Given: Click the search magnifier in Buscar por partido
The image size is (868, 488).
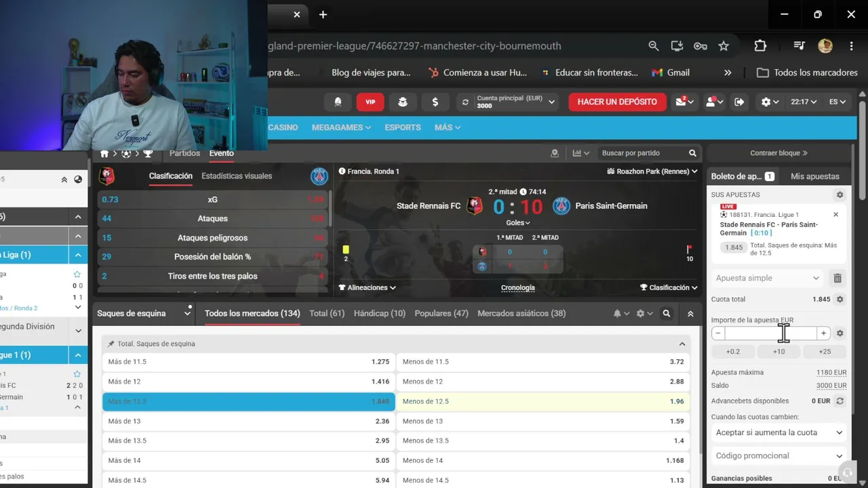Looking at the screenshot, I should pos(692,153).
